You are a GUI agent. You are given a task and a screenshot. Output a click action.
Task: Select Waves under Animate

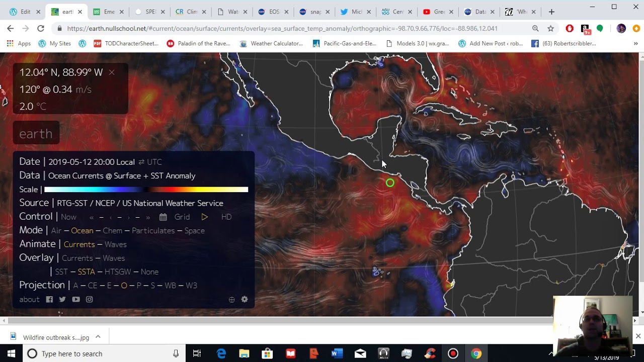(x=116, y=244)
